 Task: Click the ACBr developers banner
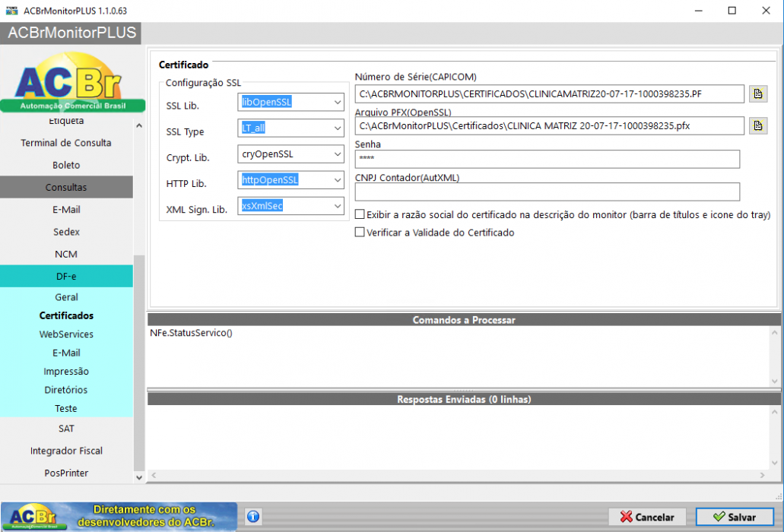[x=119, y=517]
